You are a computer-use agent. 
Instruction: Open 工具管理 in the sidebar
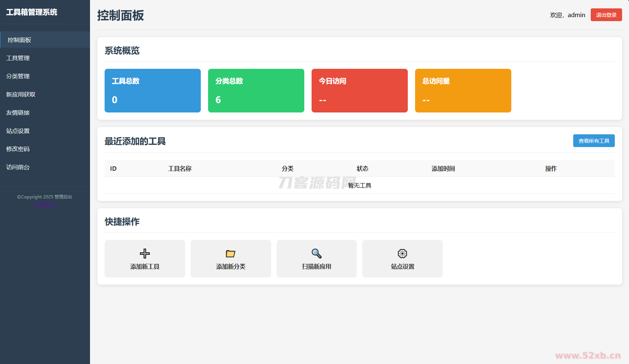pyautogui.click(x=18, y=58)
